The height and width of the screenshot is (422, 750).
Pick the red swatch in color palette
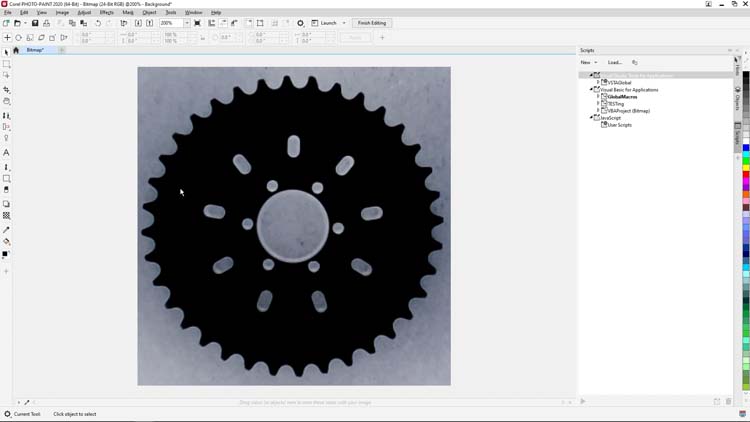tap(746, 176)
